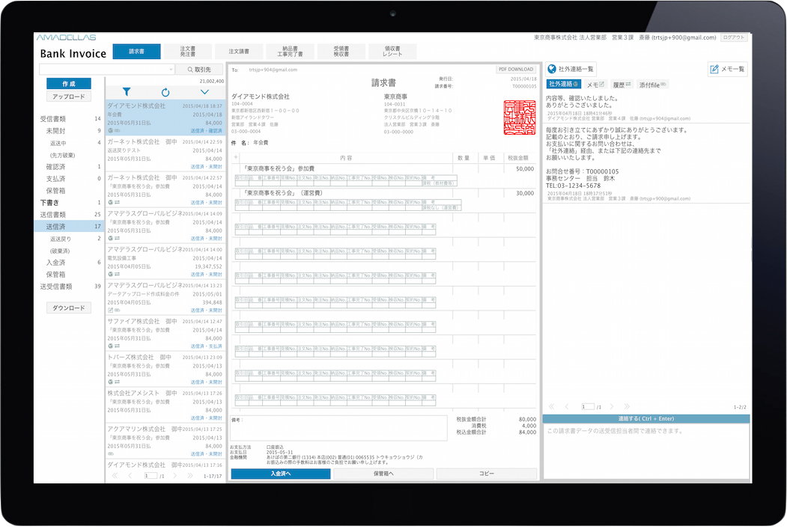
Task: Select the 受信書類 folder
Action: (x=70, y=119)
